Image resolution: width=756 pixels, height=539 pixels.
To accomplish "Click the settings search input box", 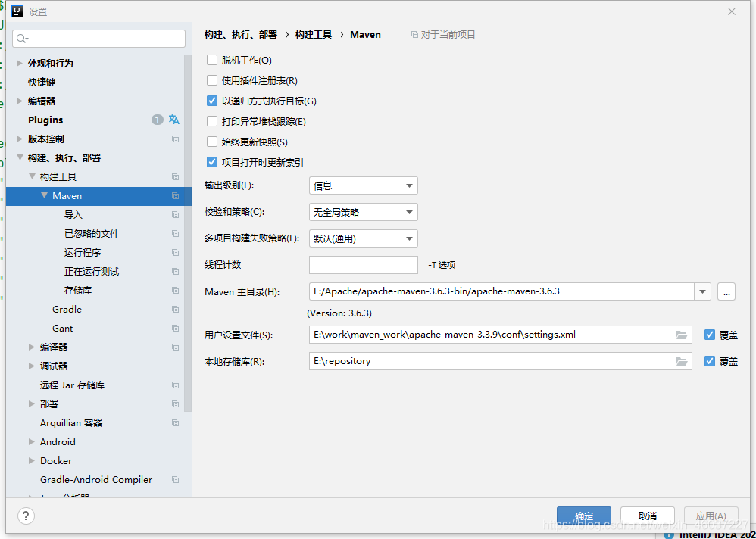I will pyautogui.click(x=98, y=39).
